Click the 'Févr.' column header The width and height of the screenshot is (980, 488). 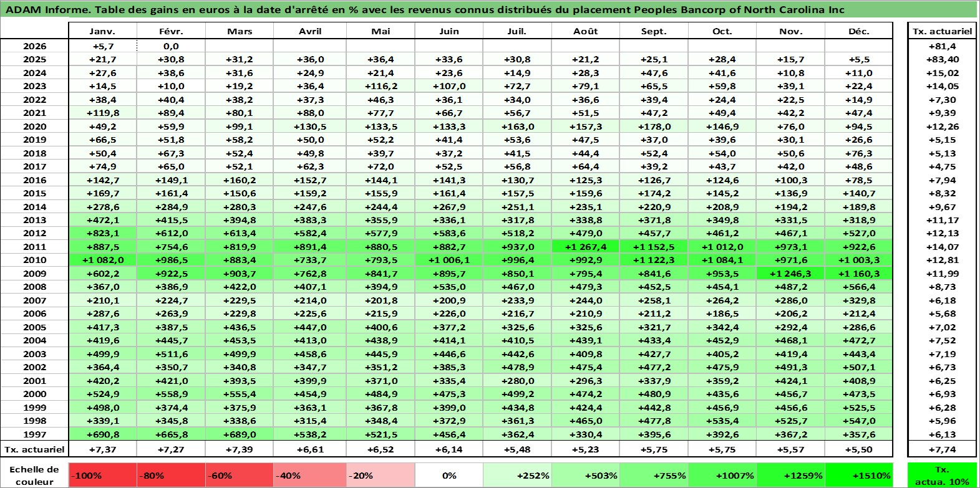(171, 31)
